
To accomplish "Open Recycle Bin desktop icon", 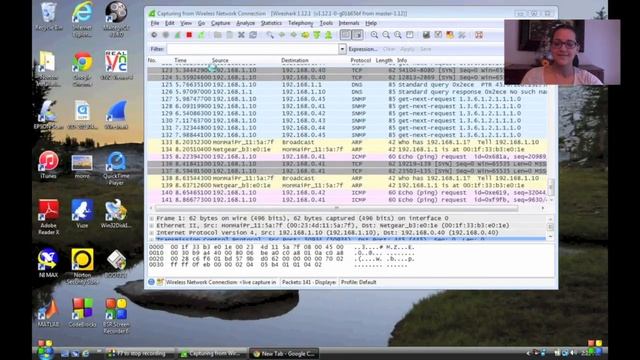I will coord(49,17).
